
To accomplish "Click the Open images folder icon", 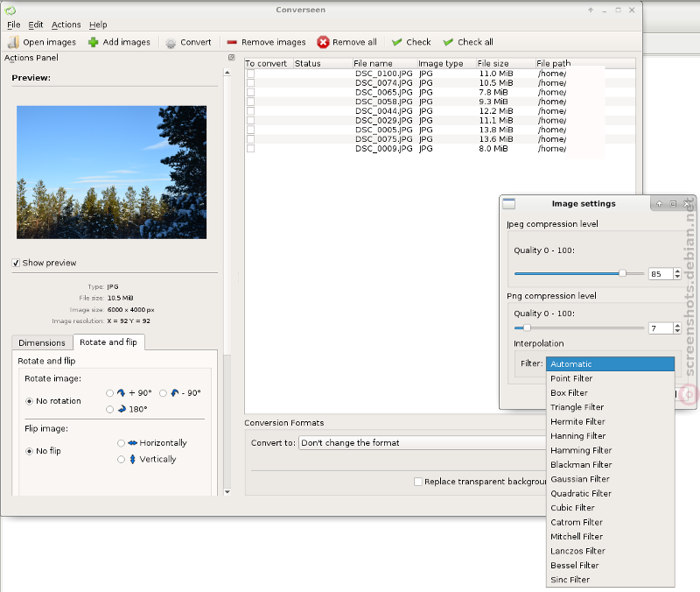I will tap(13, 42).
